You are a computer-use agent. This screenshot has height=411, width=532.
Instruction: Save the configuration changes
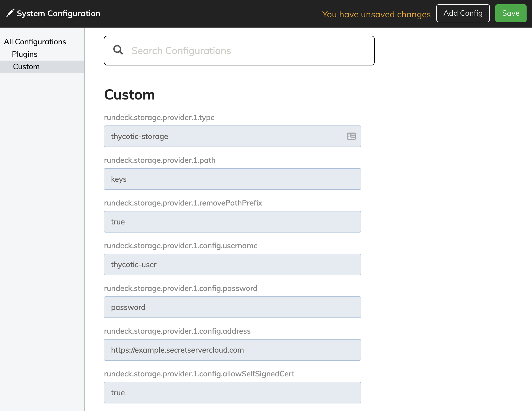tap(511, 13)
